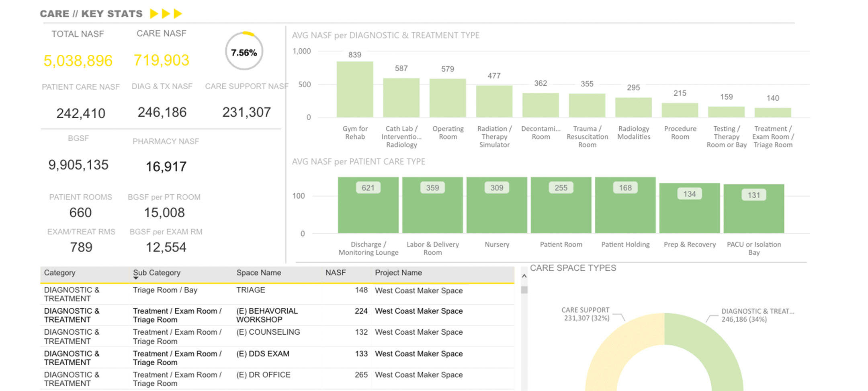Click the Pharmacy NASF value 16,917
The width and height of the screenshot is (868, 391).
pyautogui.click(x=166, y=167)
